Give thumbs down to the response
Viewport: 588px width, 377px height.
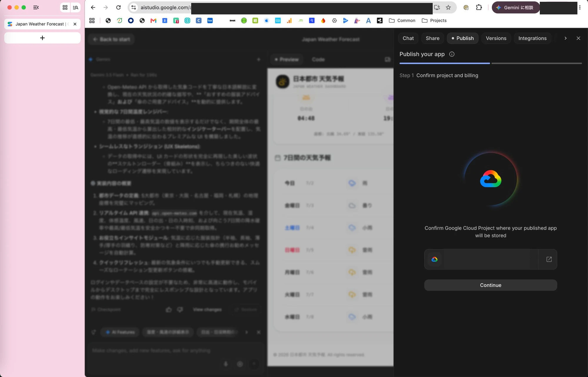[180, 310]
